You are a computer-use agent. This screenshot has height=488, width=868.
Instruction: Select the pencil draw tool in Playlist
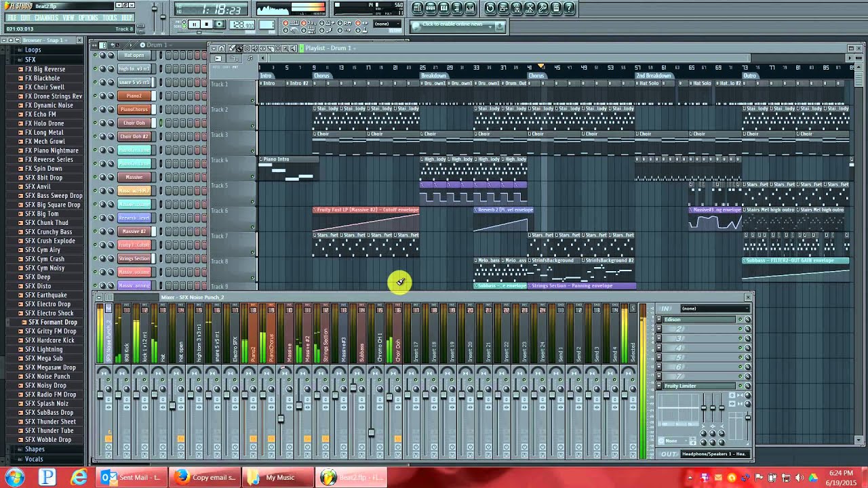[x=232, y=48]
